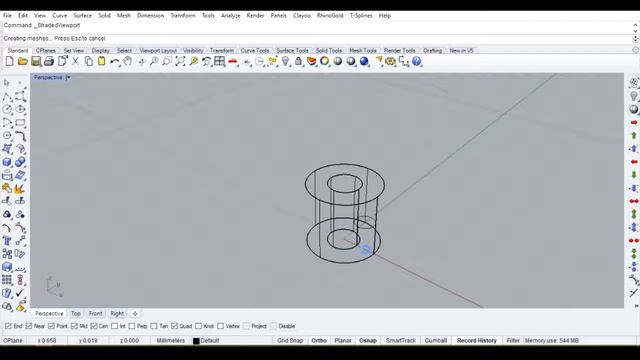
Task: Select the Pan hand tool
Action: coord(128,62)
